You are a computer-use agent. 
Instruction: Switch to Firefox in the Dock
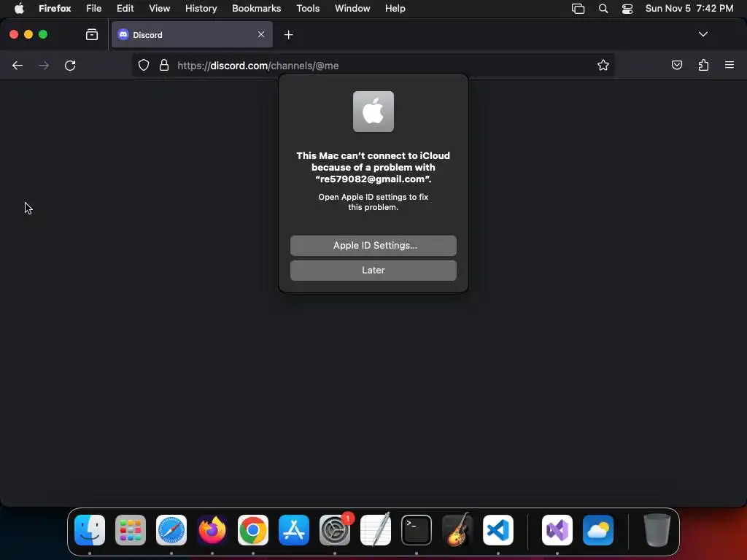(x=212, y=530)
